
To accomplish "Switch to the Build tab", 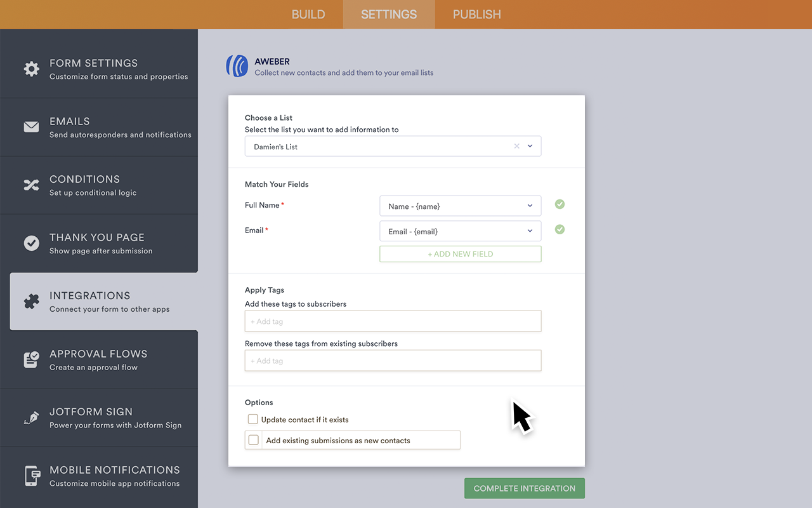I will point(308,15).
